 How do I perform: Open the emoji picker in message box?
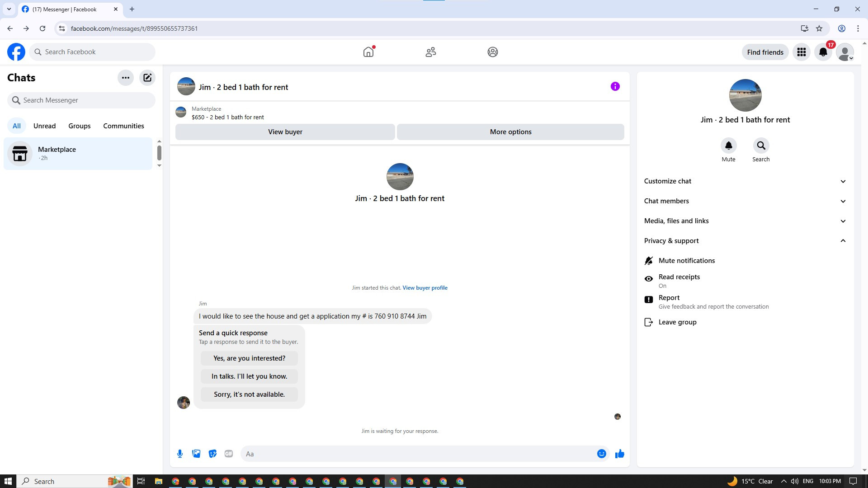602,454
